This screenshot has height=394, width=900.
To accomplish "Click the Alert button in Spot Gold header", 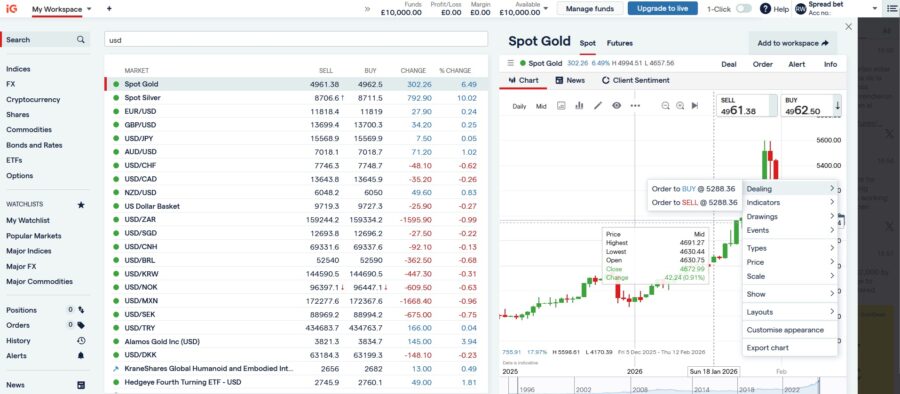I will tap(796, 64).
